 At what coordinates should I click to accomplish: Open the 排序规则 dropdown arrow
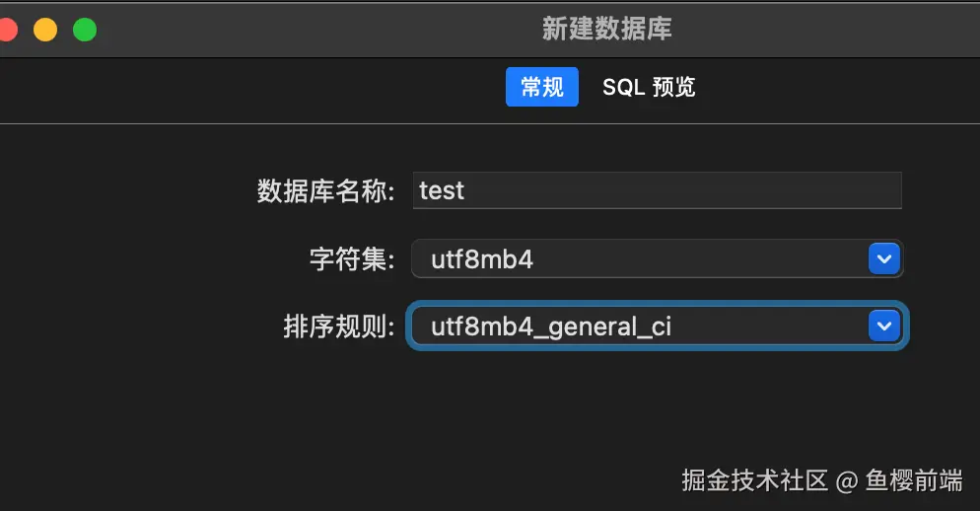click(x=884, y=326)
